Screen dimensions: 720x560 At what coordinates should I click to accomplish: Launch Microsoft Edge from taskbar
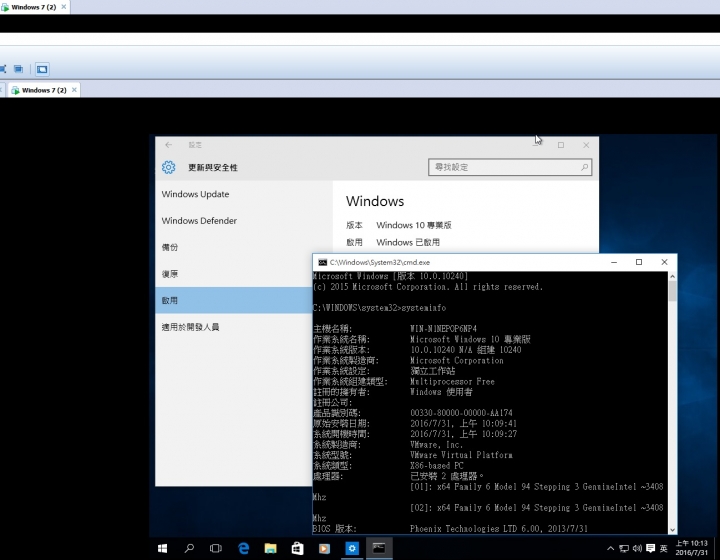(x=243, y=549)
